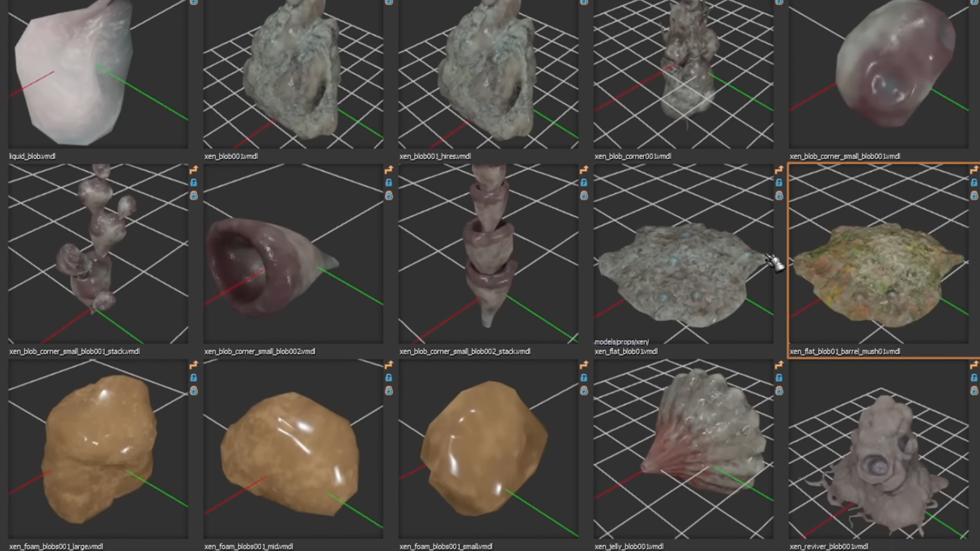Click the xen_blob_corner_small_blob001.vmdl file name

coord(845,156)
